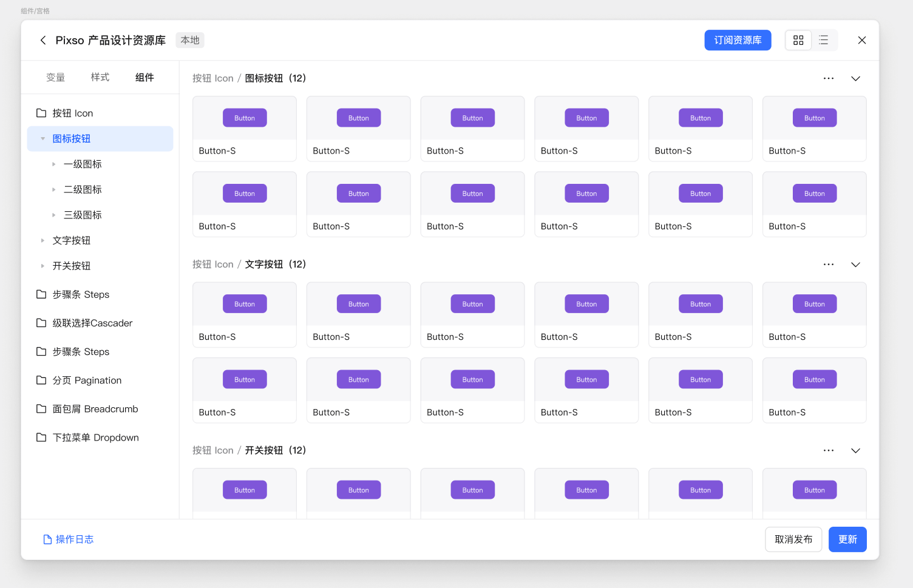Click the 订阅资源库 button
Viewport: 913px width, 588px height.
pyautogui.click(x=738, y=40)
